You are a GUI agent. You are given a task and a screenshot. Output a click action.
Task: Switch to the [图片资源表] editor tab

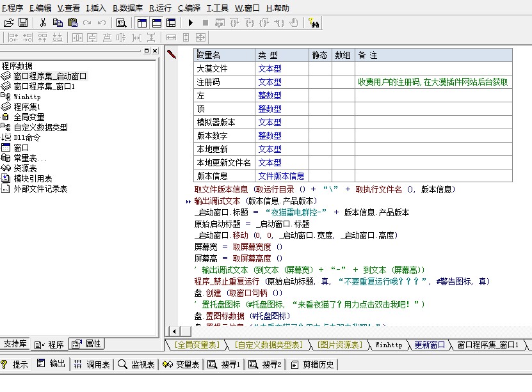340,345
